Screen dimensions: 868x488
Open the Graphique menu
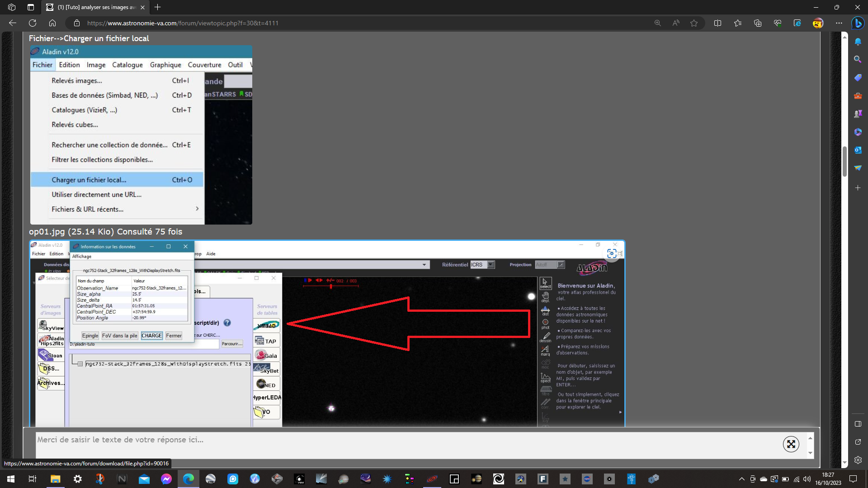(165, 65)
